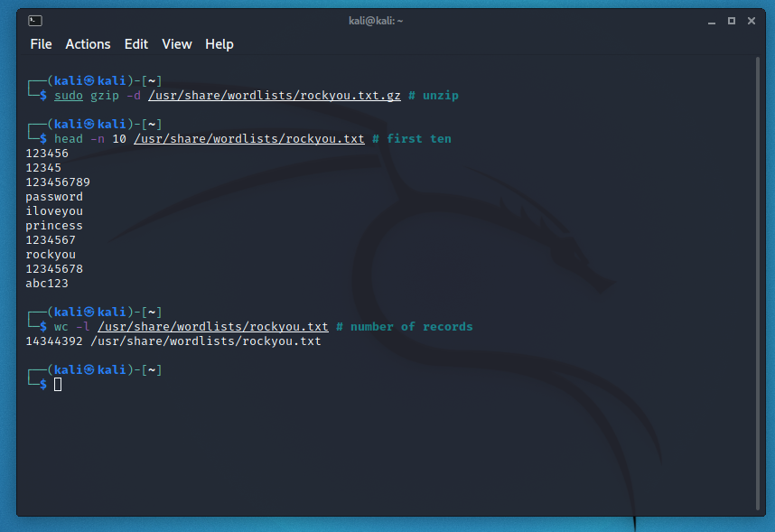Click the output line 'abc123'

point(47,284)
